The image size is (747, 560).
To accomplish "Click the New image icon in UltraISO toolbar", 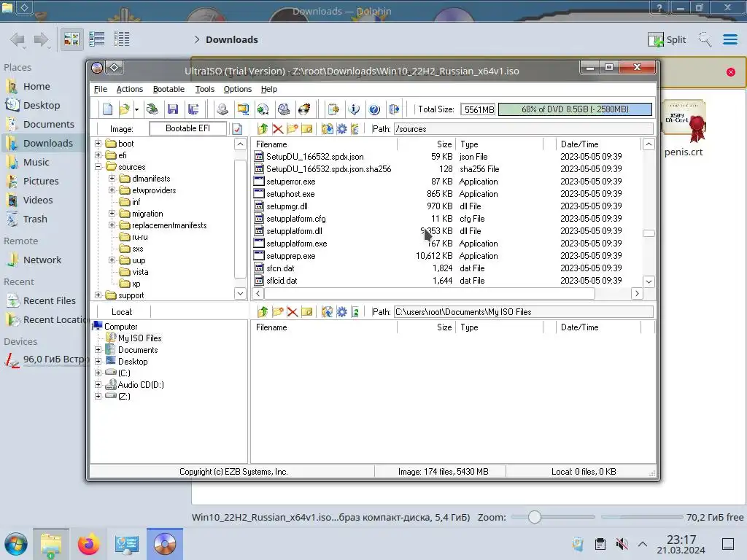I will pos(107,109).
